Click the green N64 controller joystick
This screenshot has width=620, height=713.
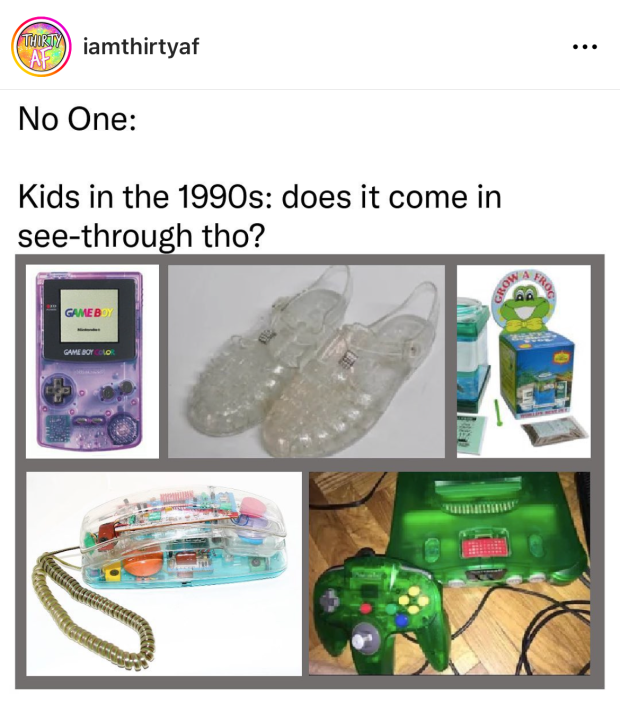tap(360, 640)
